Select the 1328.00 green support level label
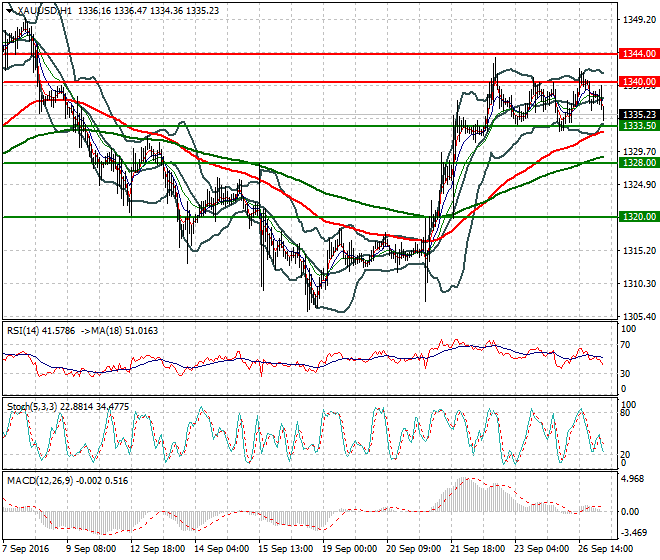Image resolution: width=660 pixels, height=560 pixels. [x=639, y=163]
